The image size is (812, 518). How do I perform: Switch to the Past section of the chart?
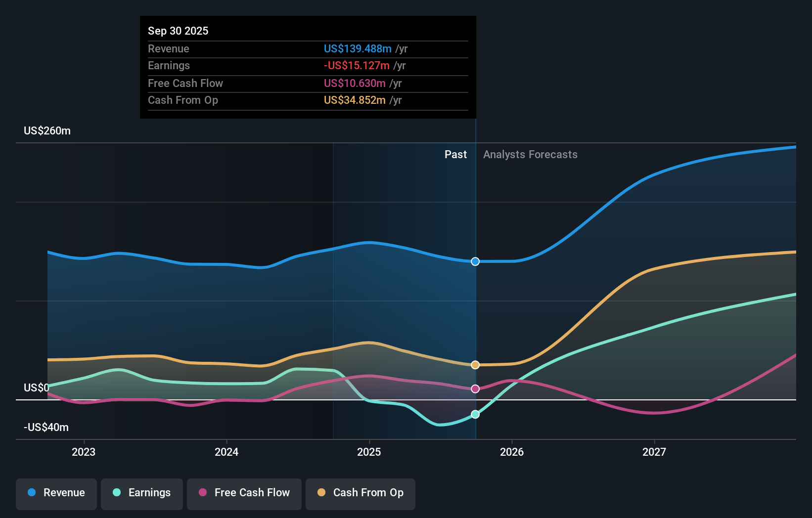(x=455, y=154)
